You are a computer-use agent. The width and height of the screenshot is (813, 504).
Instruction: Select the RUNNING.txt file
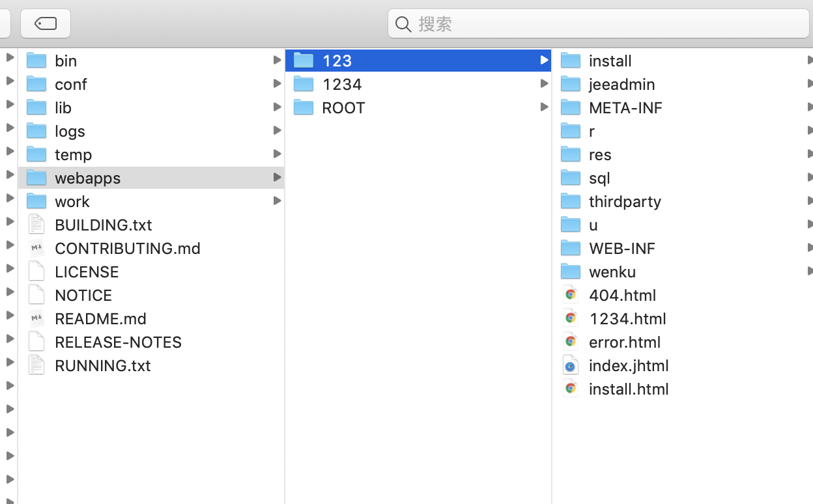coord(103,365)
